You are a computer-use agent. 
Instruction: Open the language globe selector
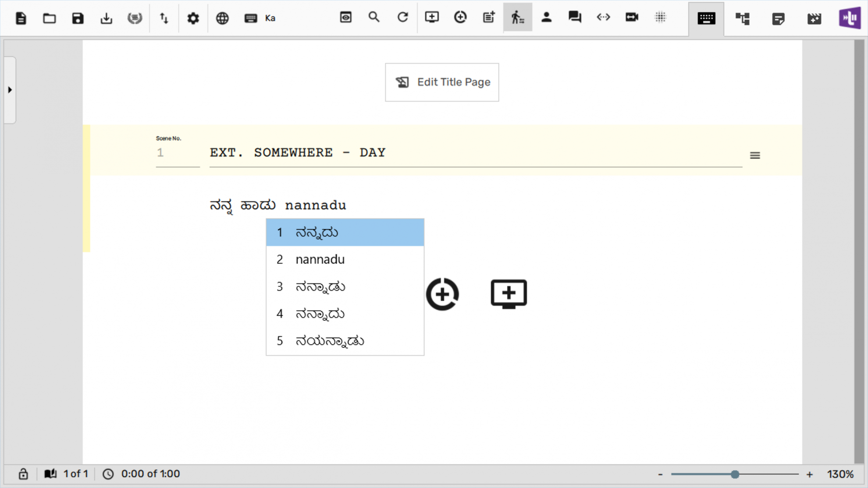point(222,18)
